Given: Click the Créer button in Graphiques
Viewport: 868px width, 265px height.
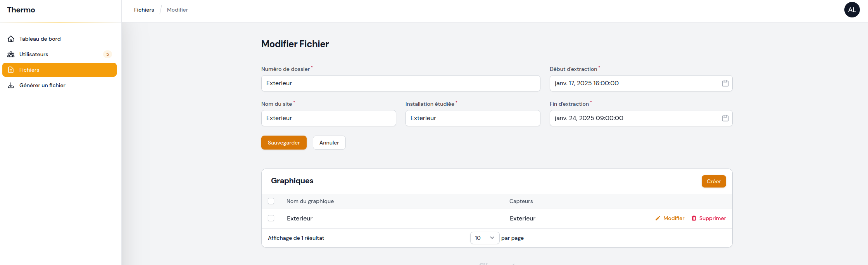Looking at the screenshot, I should [714, 181].
